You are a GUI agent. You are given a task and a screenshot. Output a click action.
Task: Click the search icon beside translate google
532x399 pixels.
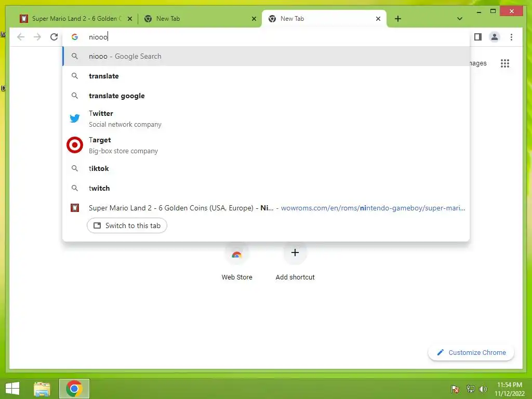pyautogui.click(x=75, y=96)
